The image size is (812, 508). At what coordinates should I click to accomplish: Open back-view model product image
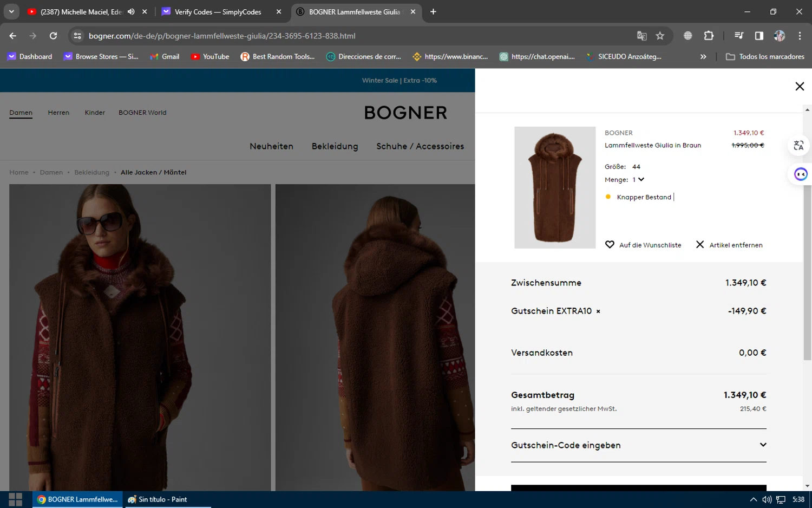(x=375, y=337)
